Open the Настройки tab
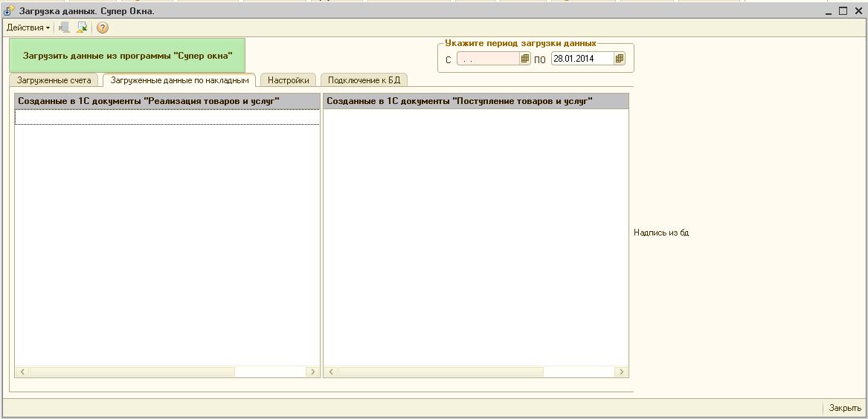 288,80
